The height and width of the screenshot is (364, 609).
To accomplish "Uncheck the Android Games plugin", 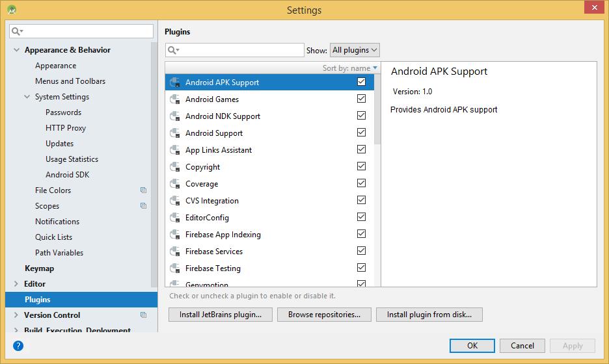I will pos(361,99).
